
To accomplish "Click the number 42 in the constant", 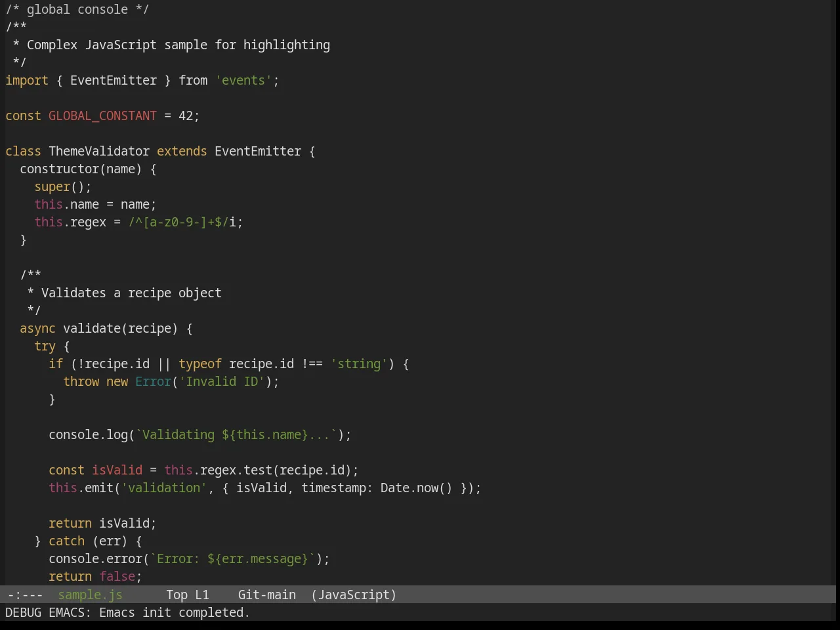I will click(x=186, y=116).
